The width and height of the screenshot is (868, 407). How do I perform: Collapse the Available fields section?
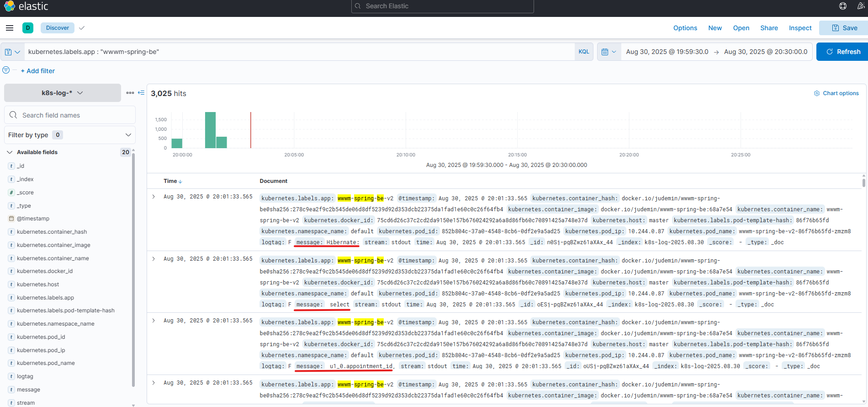(x=10, y=152)
